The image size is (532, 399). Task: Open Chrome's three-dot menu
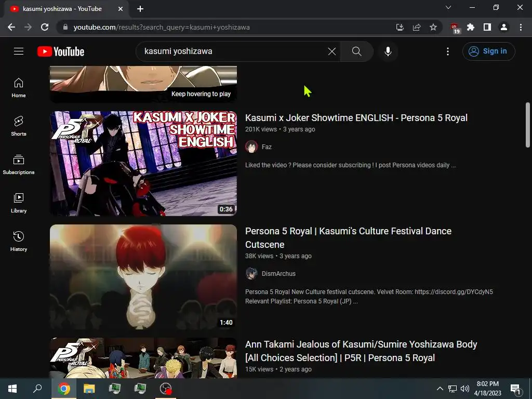521,27
